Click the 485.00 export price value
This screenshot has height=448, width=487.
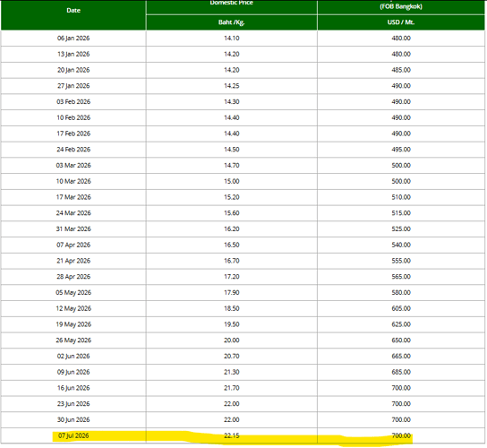(x=401, y=70)
